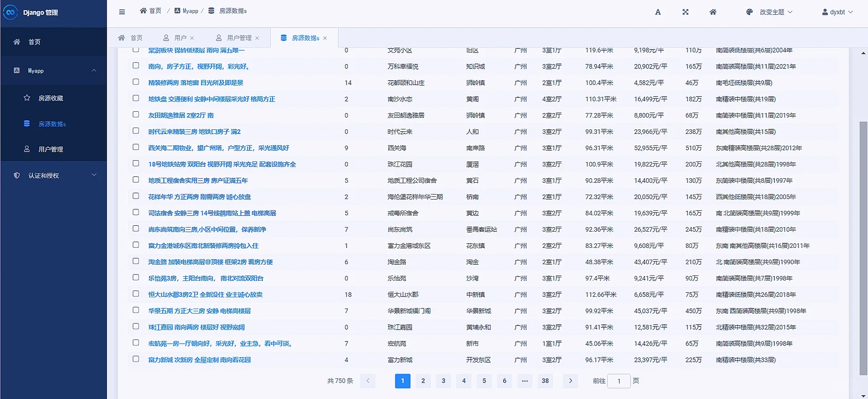
Task: Click the user avatar icon beside dyxbt
Action: (x=825, y=12)
